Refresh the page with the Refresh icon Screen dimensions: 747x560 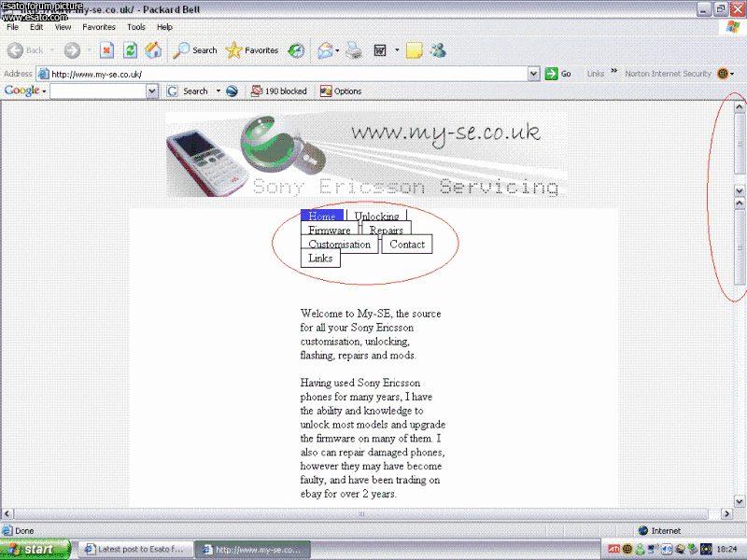[x=131, y=50]
